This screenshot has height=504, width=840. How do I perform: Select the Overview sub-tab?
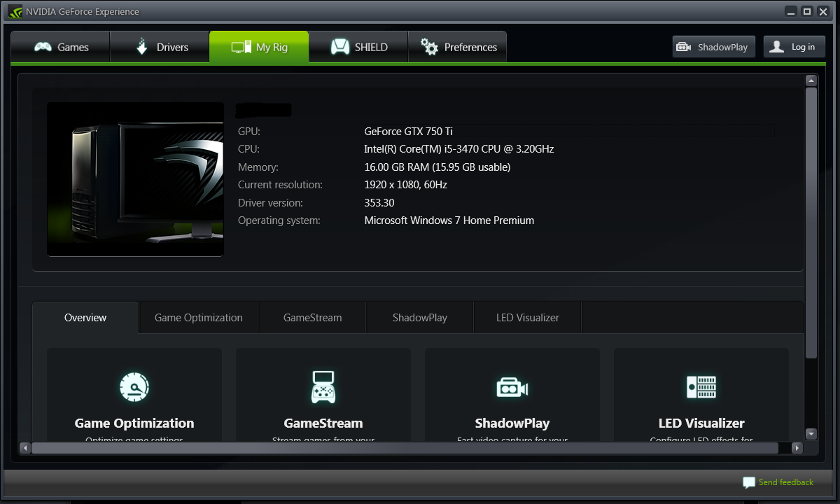pos(85,318)
